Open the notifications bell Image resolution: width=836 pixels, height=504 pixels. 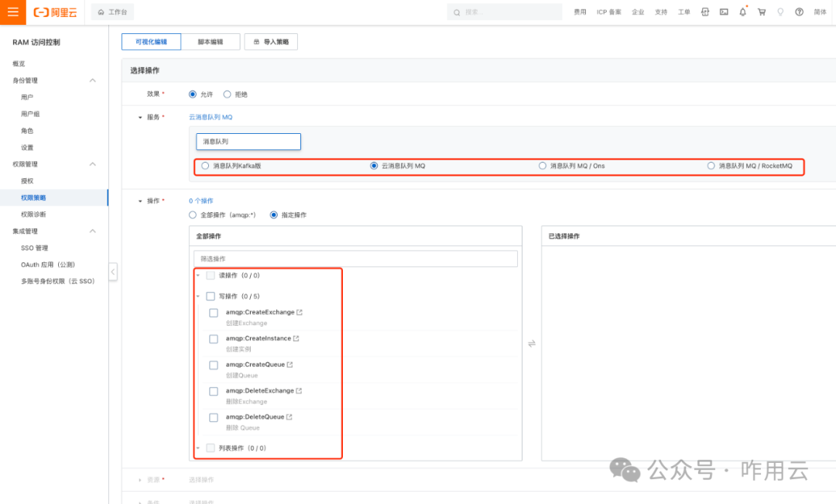click(742, 12)
